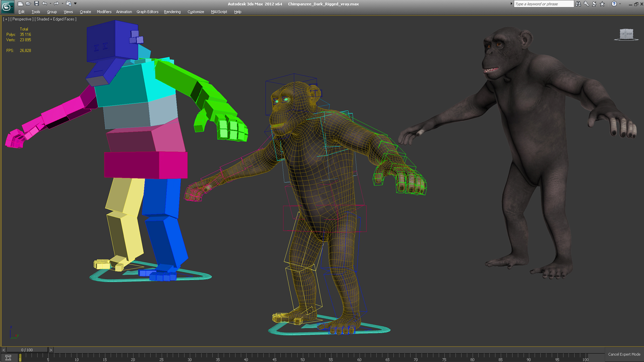Select the magenta pelvis box of the rig
The width and height of the screenshot is (644, 362).
pos(146,165)
